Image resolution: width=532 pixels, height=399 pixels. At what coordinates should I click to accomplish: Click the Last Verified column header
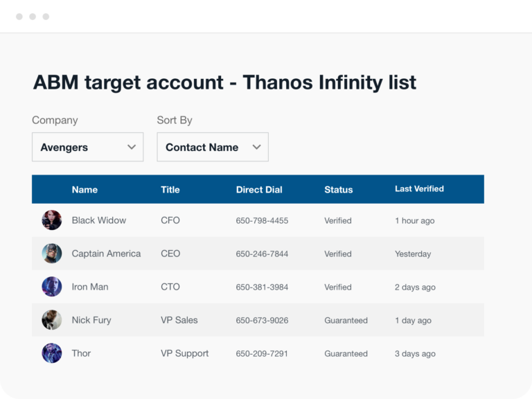pos(419,189)
